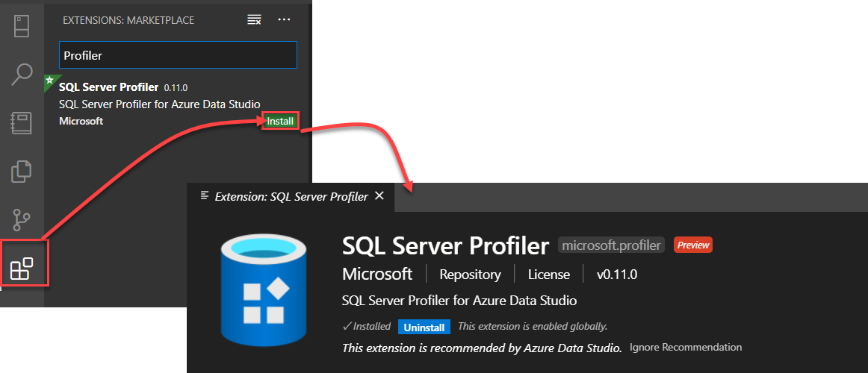Open the Extensions panel more actions menu
The width and height of the screenshot is (868, 373).
(x=284, y=19)
